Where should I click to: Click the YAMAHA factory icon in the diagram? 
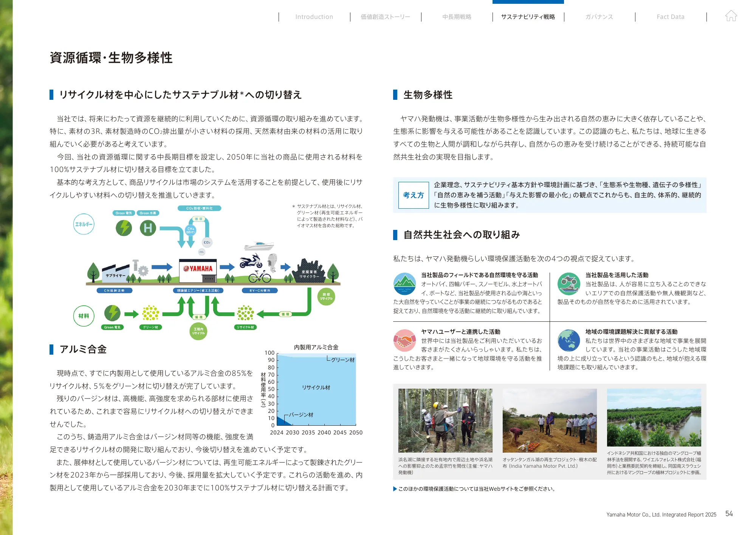coord(197,269)
